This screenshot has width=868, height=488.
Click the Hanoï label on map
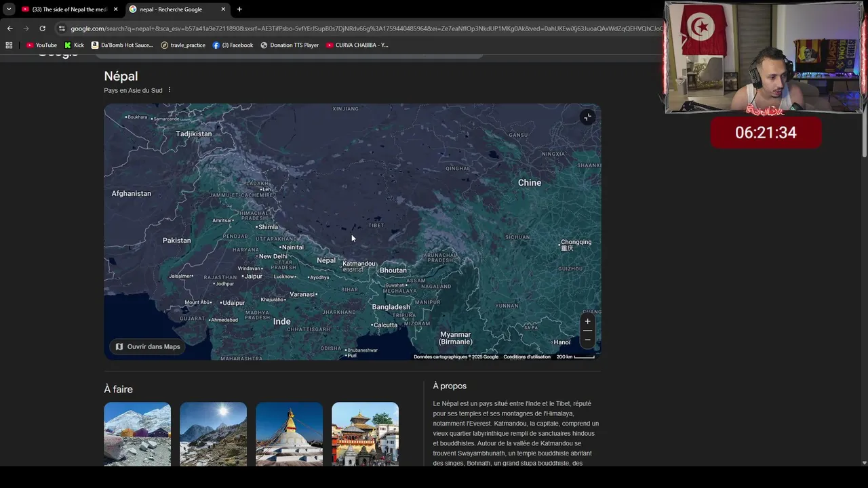click(562, 342)
